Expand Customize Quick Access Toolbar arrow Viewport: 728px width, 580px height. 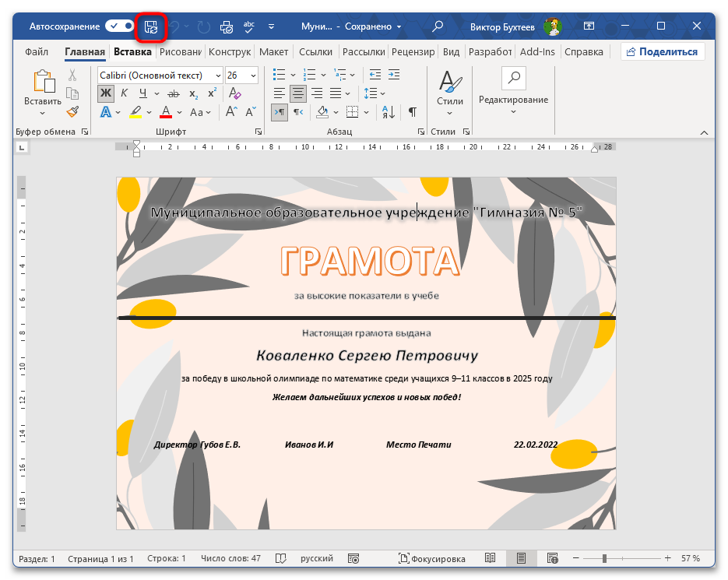click(272, 27)
